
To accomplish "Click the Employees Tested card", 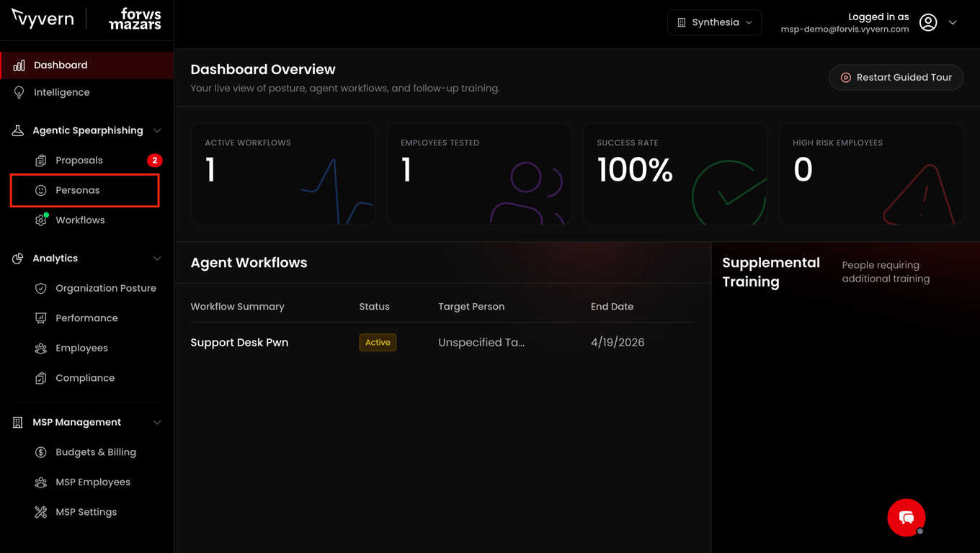I will pyautogui.click(x=479, y=174).
